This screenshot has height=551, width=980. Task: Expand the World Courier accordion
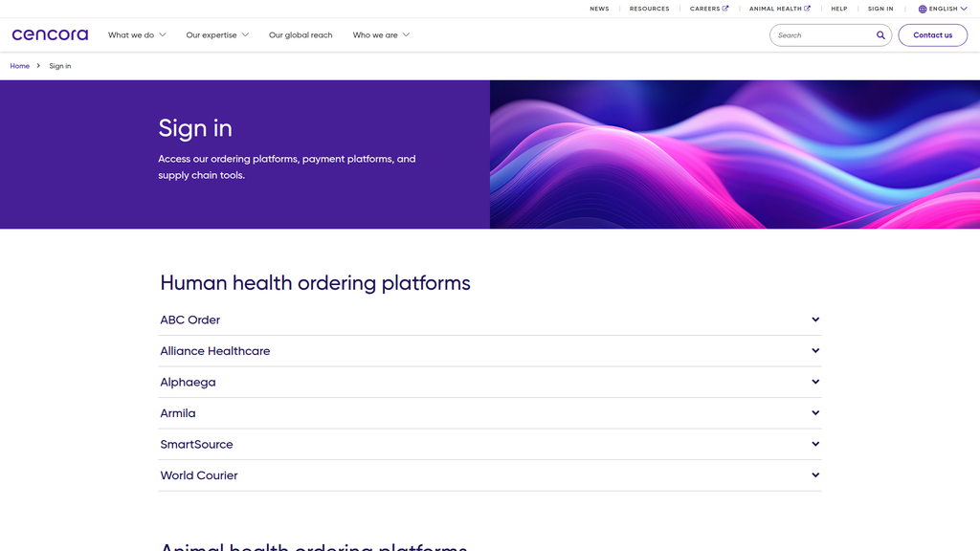pos(490,476)
